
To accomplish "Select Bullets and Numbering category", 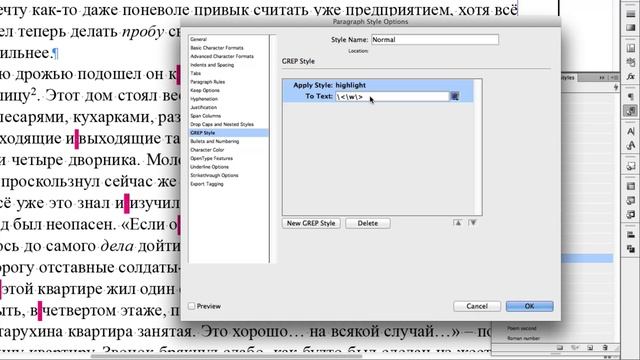I will (215, 141).
